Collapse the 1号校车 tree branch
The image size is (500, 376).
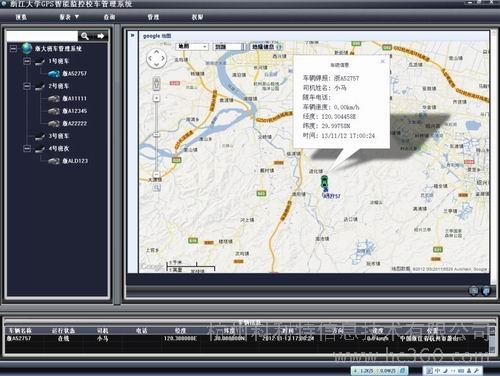click(27, 61)
